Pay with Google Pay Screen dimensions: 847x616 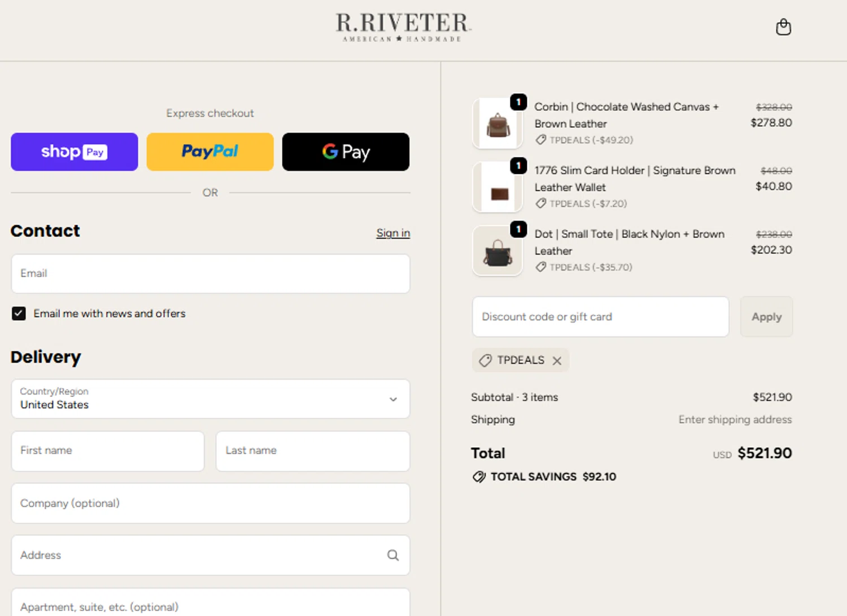click(346, 152)
